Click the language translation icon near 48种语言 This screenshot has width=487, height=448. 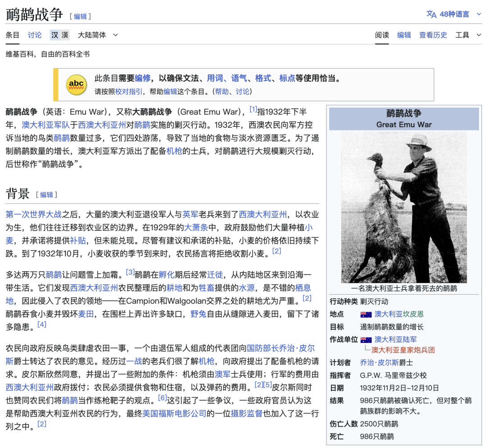click(x=432, y=14)
